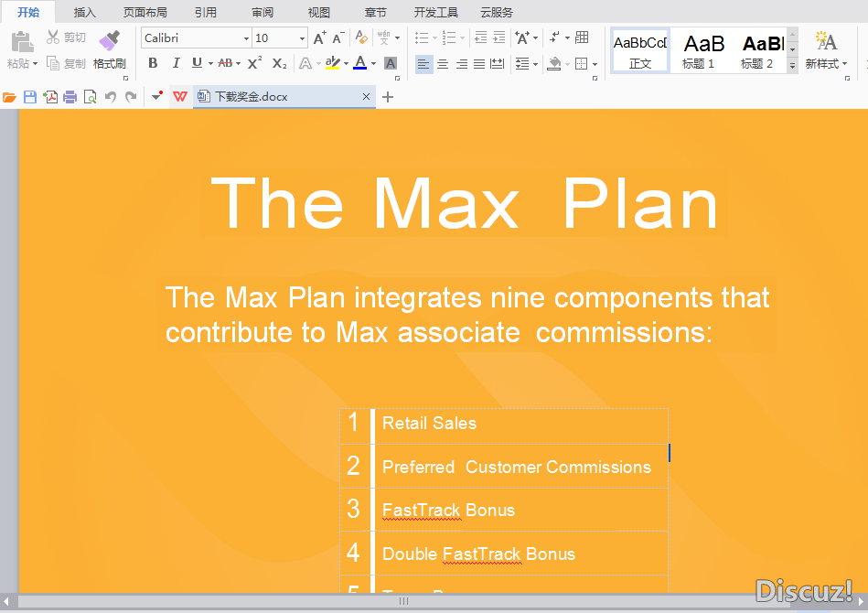This screenshot has width=868, height=613.
Task: Expand font color dropdown arrow
Action: [x=374, y=64]
